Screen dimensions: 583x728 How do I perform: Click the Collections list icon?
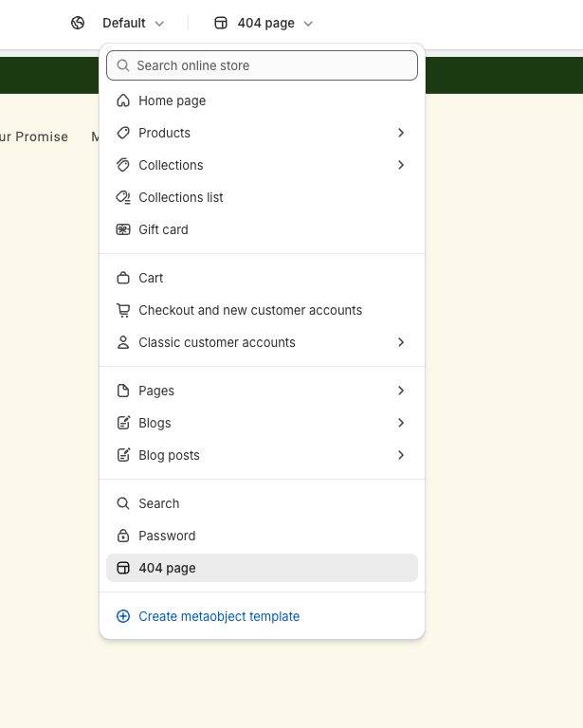123,197
